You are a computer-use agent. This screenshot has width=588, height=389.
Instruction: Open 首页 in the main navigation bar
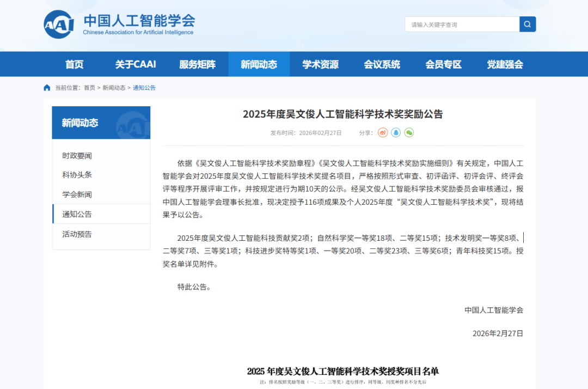pyautogui.click(x=75, y=64)
